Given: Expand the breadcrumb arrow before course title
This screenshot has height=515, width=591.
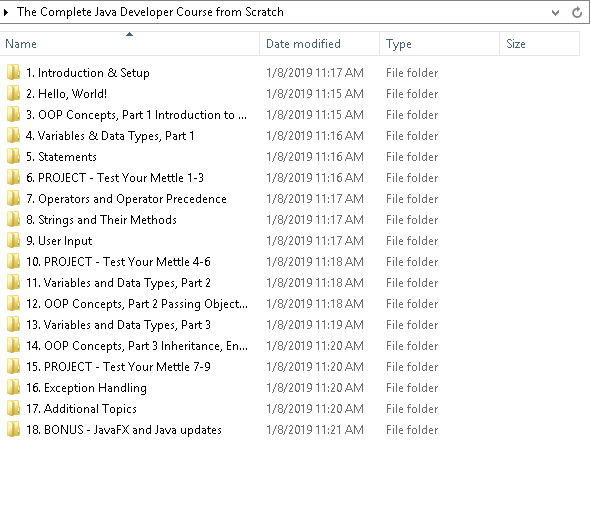Looking at the screenshot, I should coord(6,12).
